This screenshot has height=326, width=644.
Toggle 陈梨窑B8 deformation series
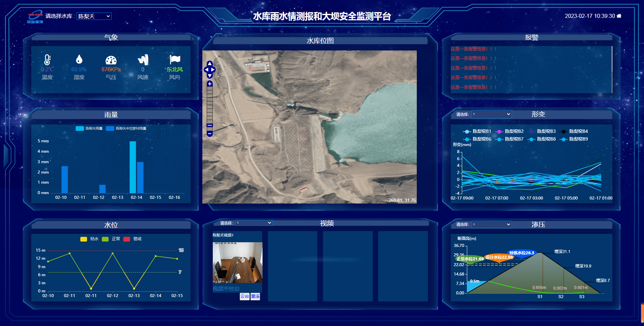(541, 139)
